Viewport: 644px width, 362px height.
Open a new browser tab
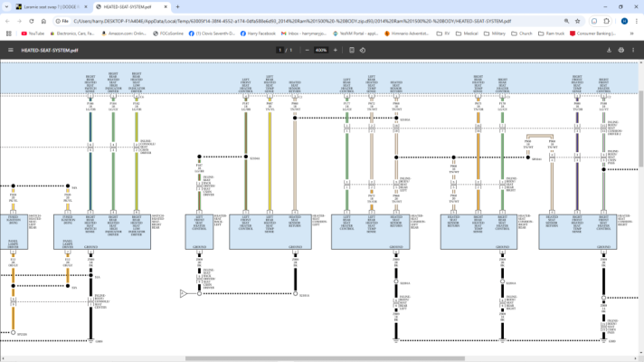[178, 7]
